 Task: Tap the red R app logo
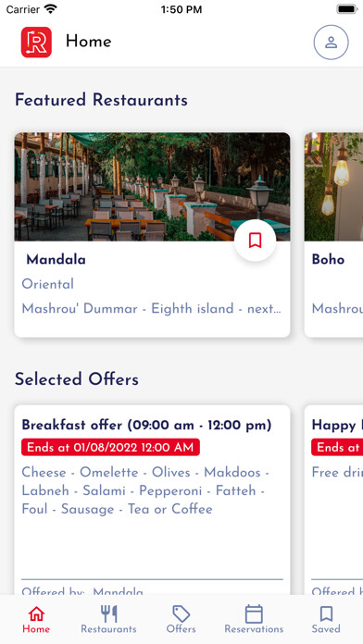click(36, 43)
